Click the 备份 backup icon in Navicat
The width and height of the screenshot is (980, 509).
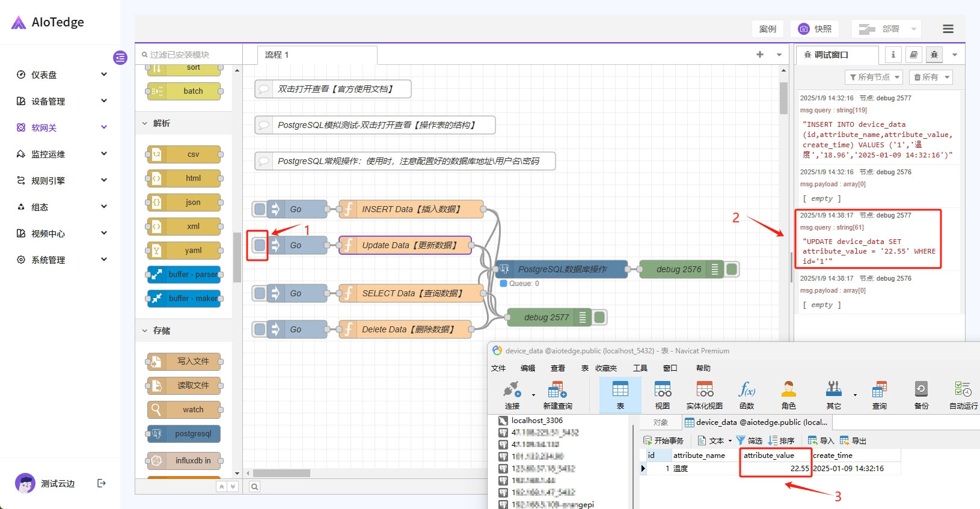[x=921, y=394]
